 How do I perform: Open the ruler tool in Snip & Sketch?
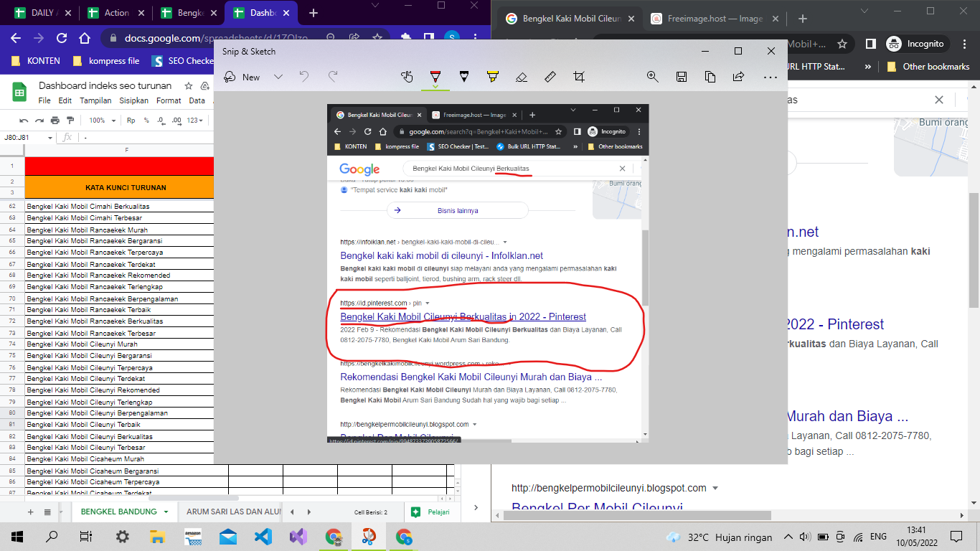click(x=550, y=77)
